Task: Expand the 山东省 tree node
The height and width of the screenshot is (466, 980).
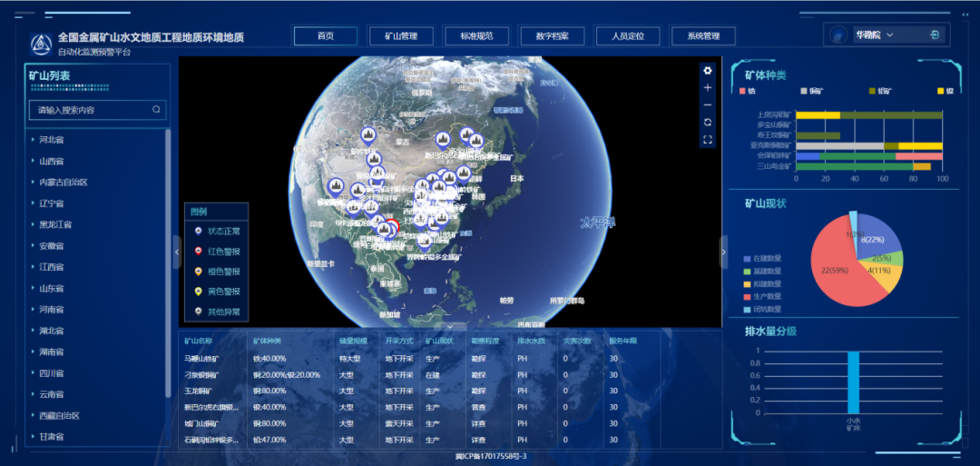Action: click(x=33, y=288)
